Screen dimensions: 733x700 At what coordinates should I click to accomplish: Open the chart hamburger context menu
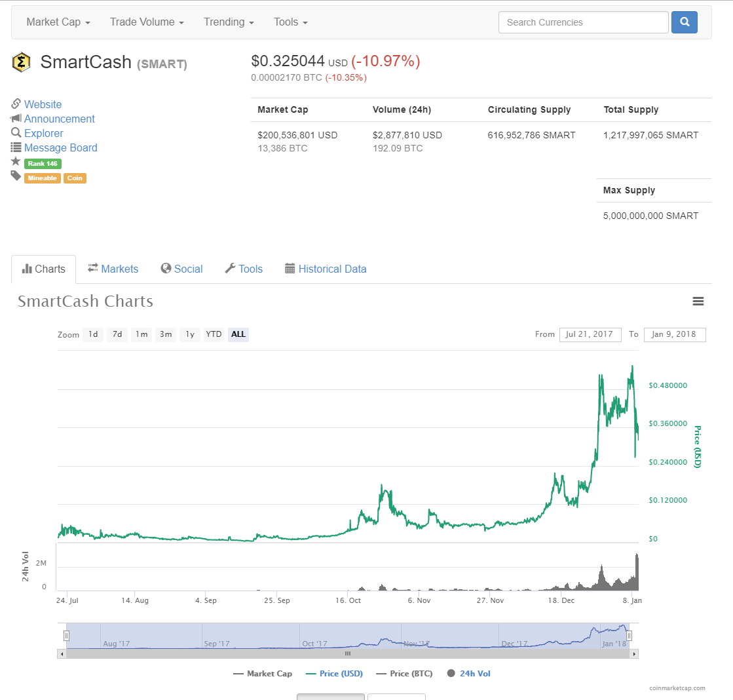(698, 301)
